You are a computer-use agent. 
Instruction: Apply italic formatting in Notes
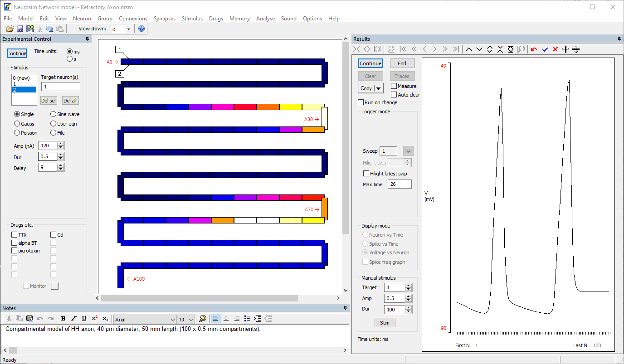click(x=73, y=319)
